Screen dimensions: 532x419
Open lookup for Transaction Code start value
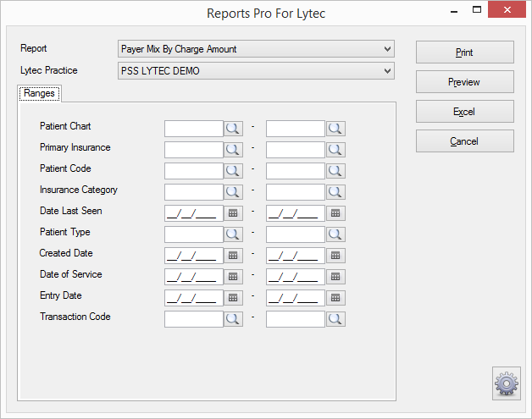pos(233,319)
